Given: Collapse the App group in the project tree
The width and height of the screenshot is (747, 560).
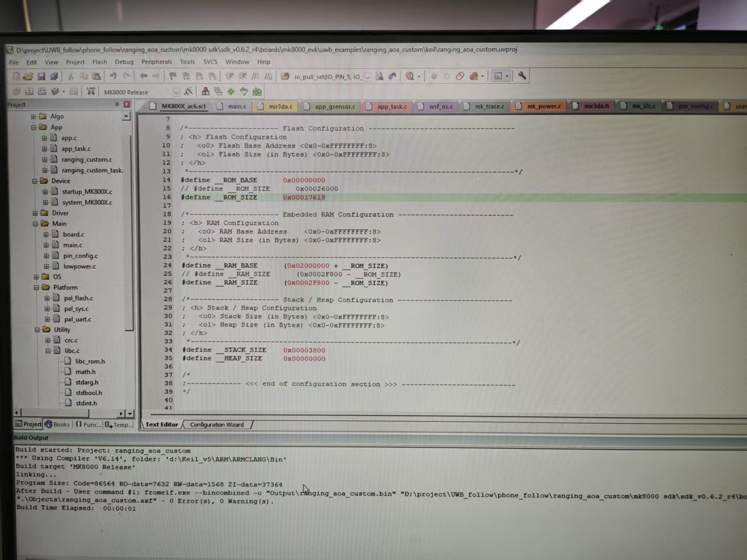Looking at the screenshot, I should [33, 127].
